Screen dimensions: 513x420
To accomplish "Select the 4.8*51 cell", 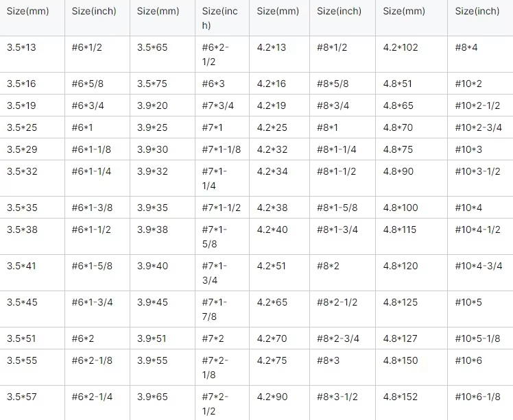I will (398, 84).
